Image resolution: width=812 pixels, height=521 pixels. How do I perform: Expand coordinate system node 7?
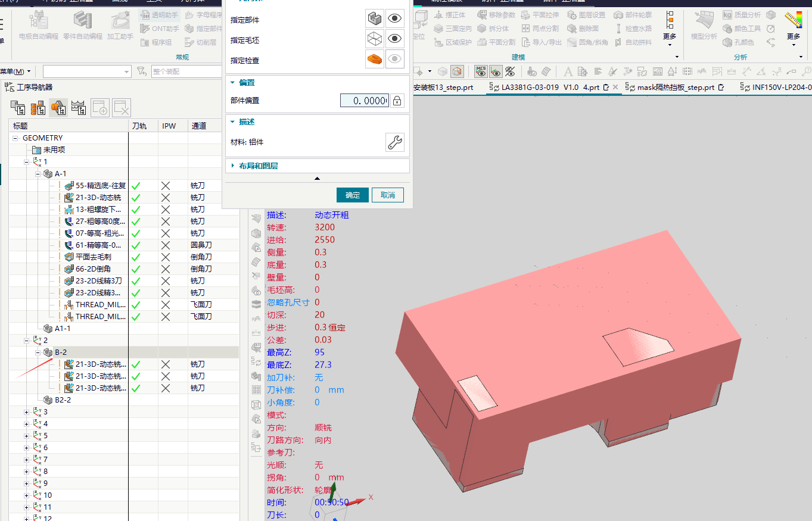pyautogui.click(x=26, y=460)
